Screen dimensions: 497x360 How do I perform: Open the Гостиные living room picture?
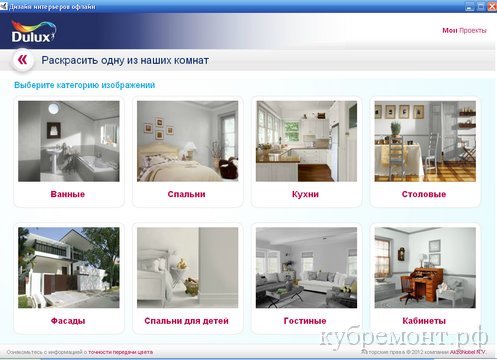[x=306, y=268]
